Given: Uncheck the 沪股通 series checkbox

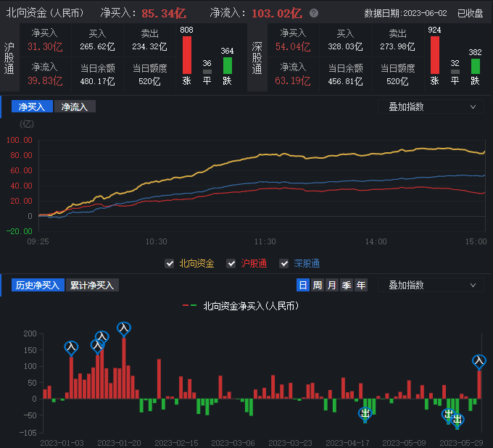Looking at the screenshot, I should coord(231,264).
